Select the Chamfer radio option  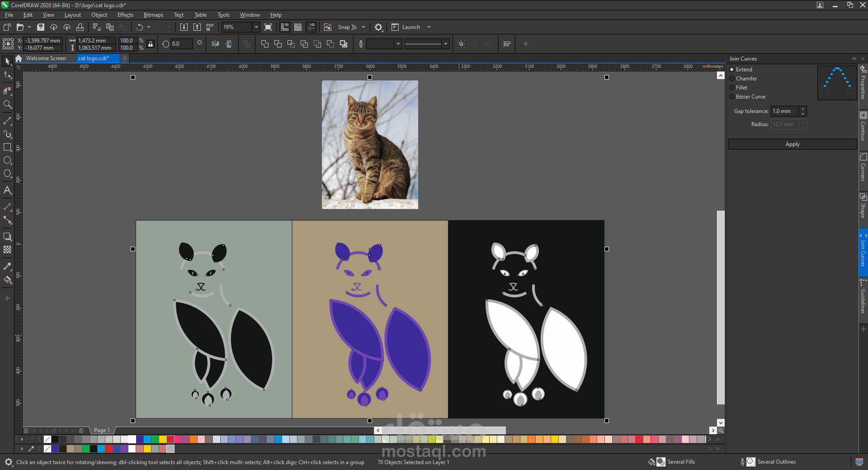coord(732,79)
